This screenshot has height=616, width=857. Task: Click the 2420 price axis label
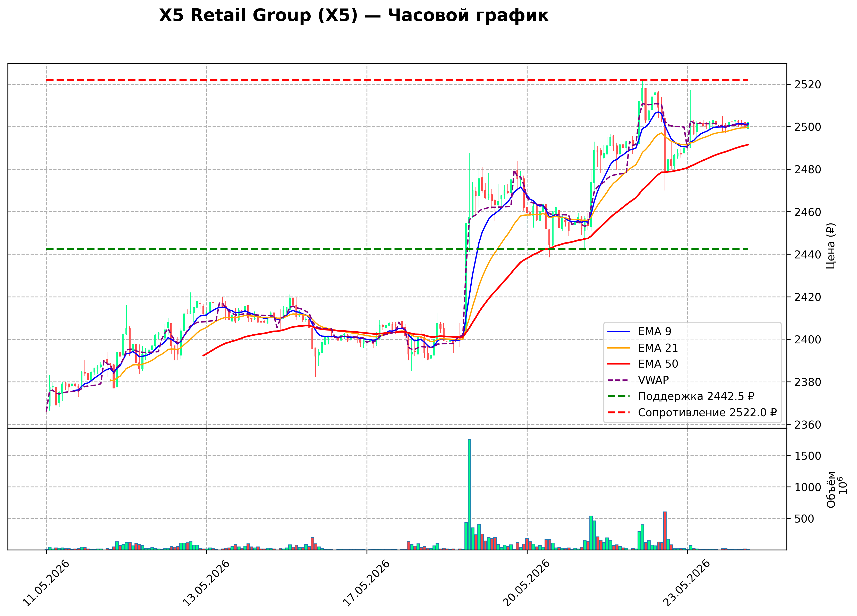(x=808, y=297)
